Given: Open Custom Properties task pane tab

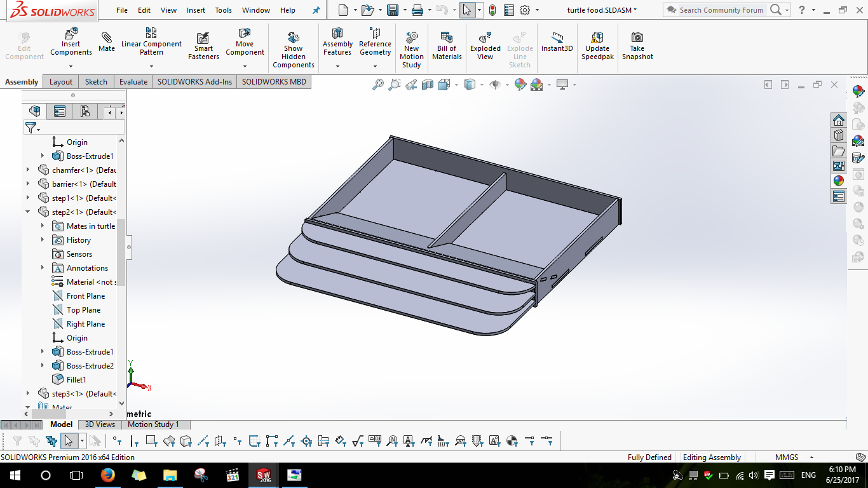Looking at the screenshot, I should click(839, 196).
